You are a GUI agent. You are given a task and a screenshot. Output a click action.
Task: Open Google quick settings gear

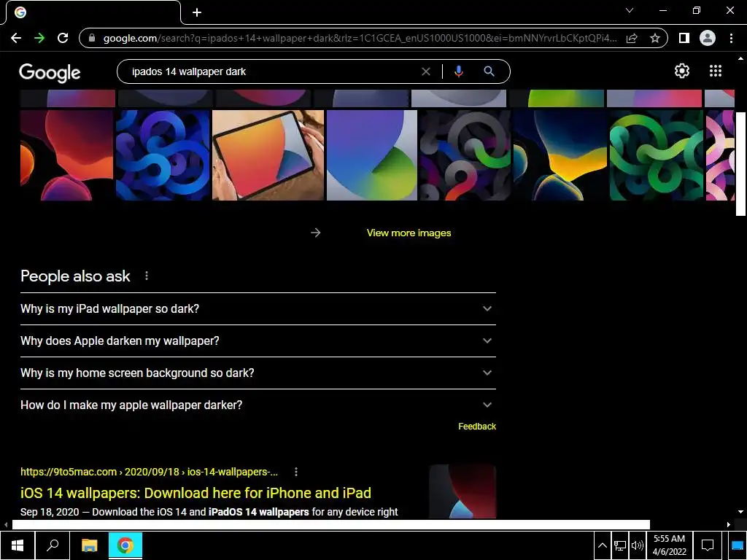[682, 71]
